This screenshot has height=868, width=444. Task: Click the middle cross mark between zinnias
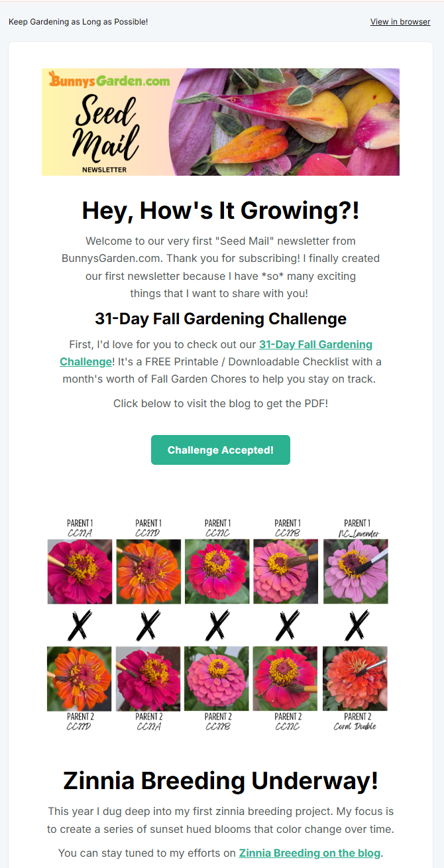point(217,625)
